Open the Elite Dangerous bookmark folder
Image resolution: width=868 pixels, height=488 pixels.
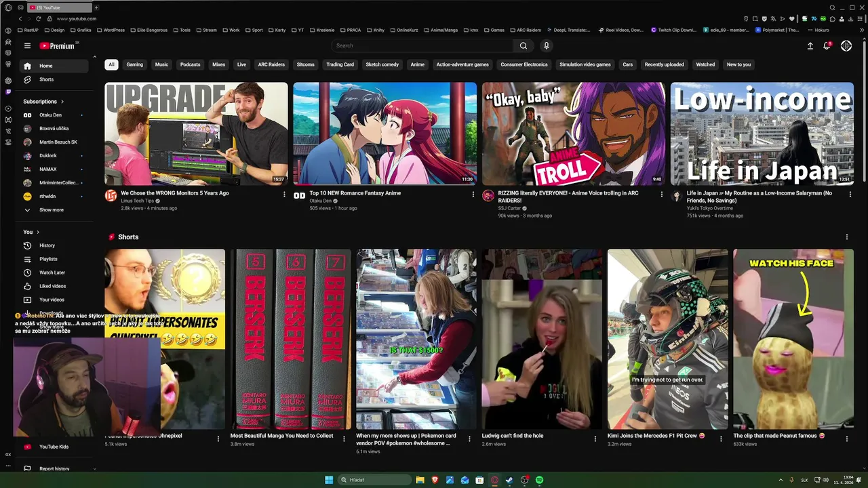(150, 30)
